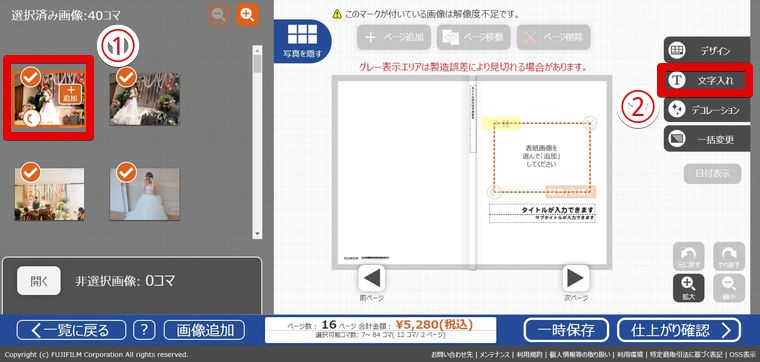Click 追加 to add the first photo

click(x=71, y=94)
